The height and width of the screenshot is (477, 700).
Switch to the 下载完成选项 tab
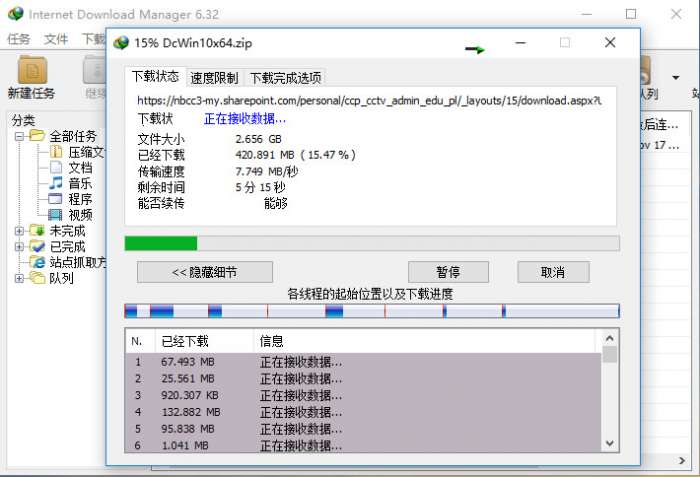pos(285,78)
